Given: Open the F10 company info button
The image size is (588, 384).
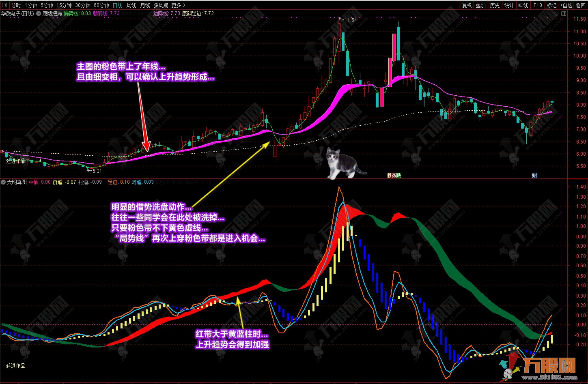Looking at the screenshot, I should coord(538,5).
